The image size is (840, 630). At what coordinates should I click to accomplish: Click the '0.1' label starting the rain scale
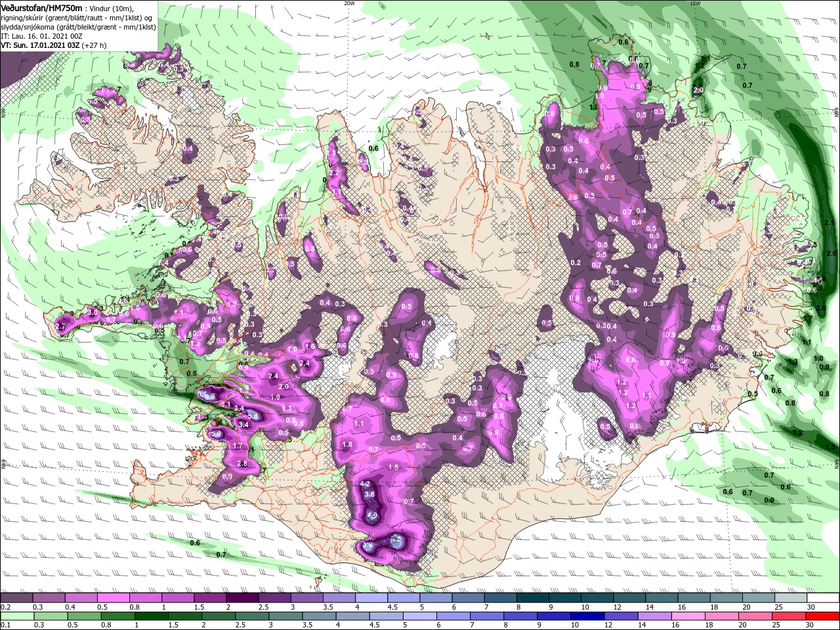[x=6, y=625]
